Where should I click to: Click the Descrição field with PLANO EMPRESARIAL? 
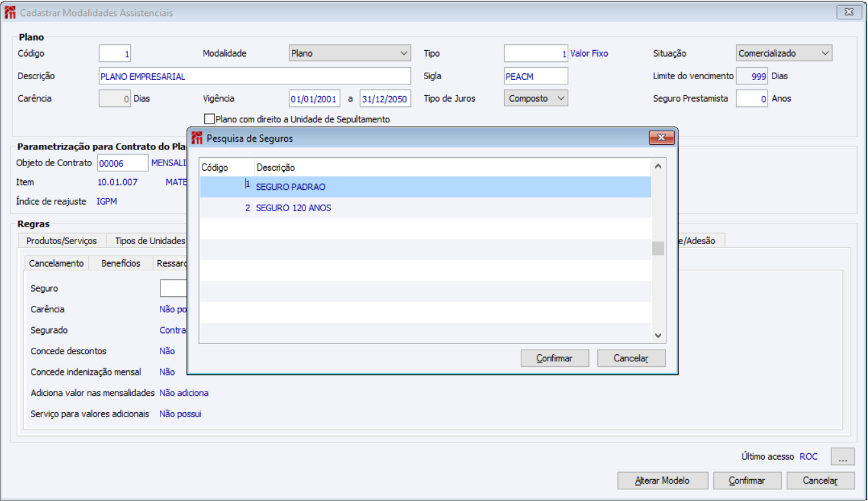point(255,76)
